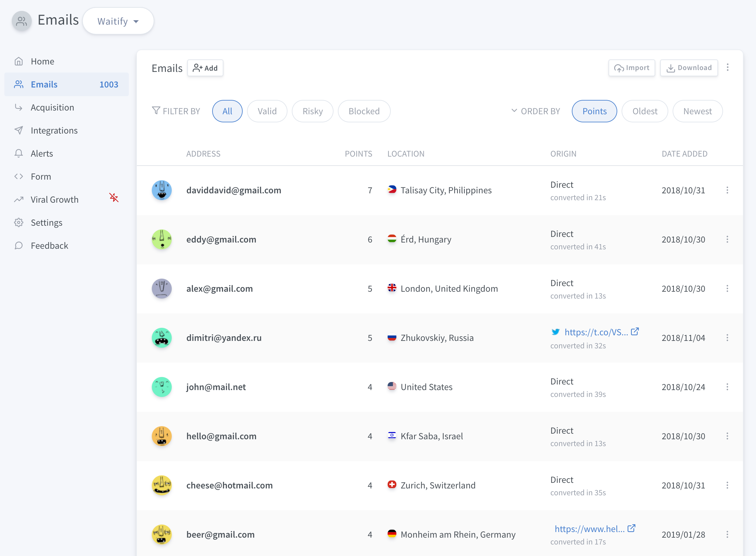Image resolution: width=756 pixels, height=556 pixels.
Task: Click the broken-link icon next to Viral Growth
Action: (114, 198)
